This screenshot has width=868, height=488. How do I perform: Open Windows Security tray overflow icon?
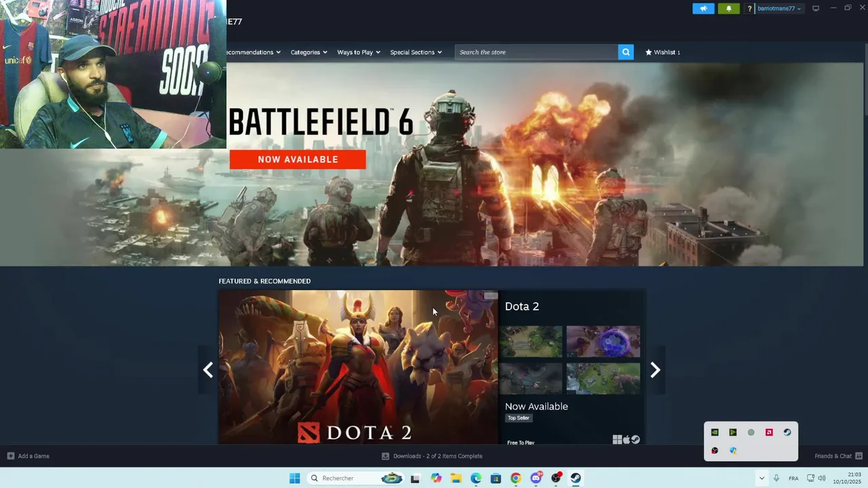733,451
